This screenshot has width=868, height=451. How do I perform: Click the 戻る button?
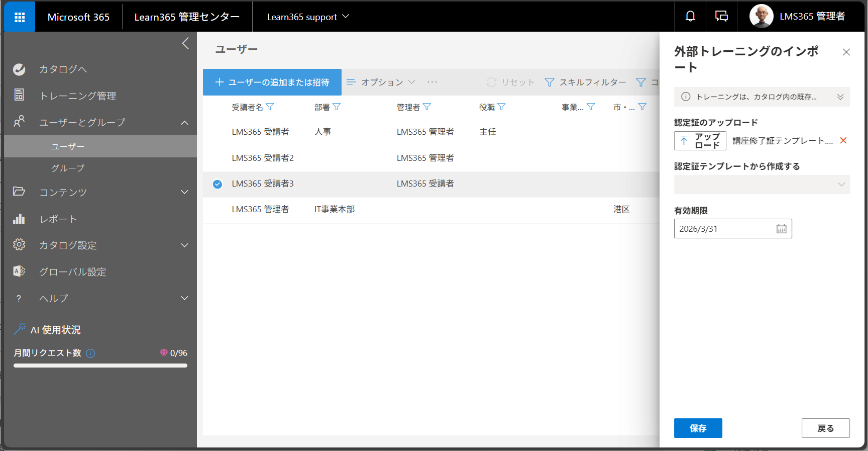pos(825,428)
